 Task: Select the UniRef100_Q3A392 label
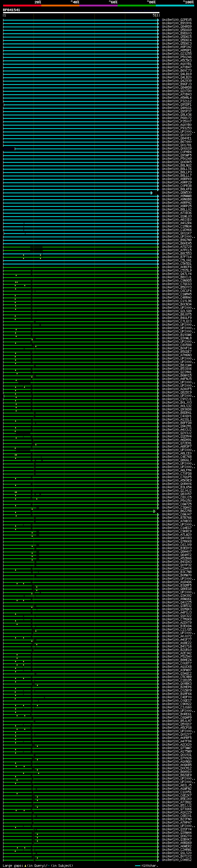[177, 596]
